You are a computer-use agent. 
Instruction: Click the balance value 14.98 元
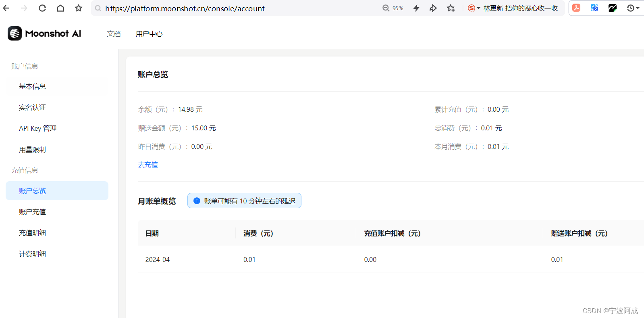(x=190, y=109)
